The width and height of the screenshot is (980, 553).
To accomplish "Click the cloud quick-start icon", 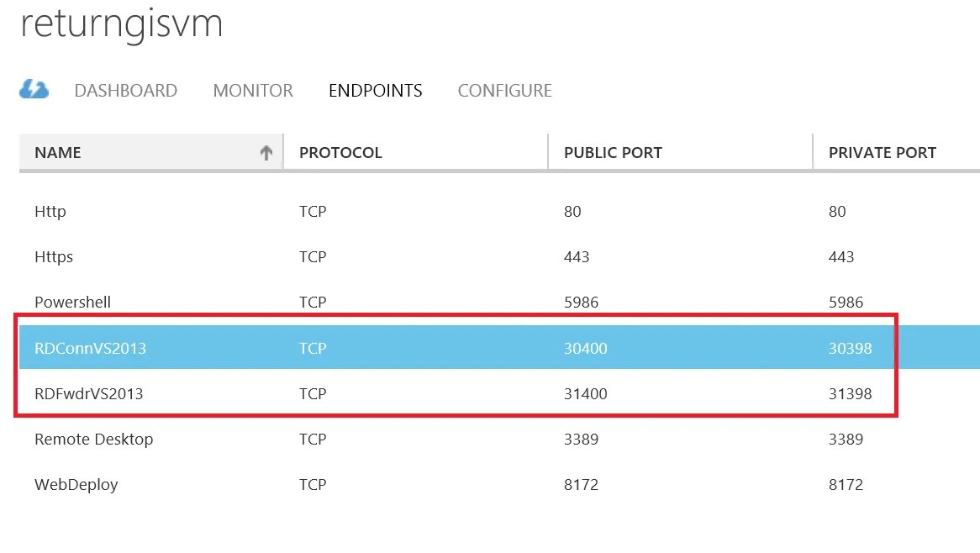I will pyautogui.click(x=34, y=90).
